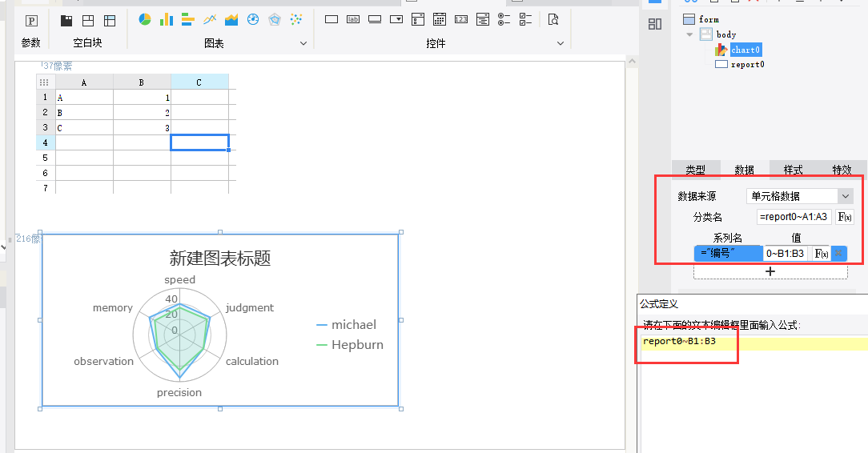Viewport: 868px width, 453px height.
Task: Click the michael legend entry
Action: pos(346,325)
